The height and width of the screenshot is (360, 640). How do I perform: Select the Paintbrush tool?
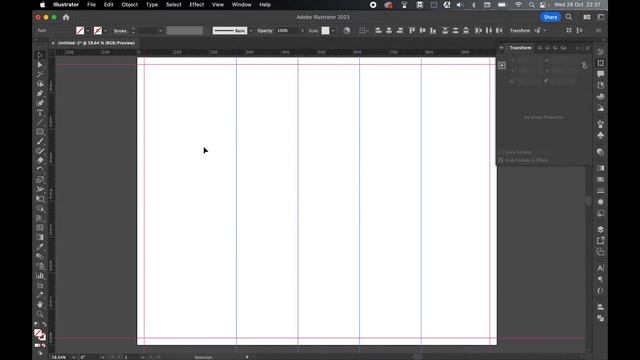(x=40, y=141)
